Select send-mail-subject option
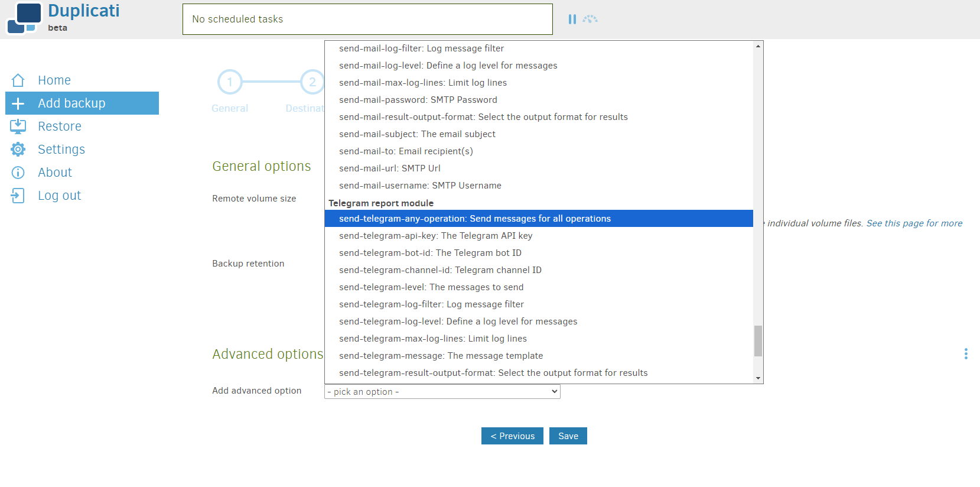 coord(539,134)
